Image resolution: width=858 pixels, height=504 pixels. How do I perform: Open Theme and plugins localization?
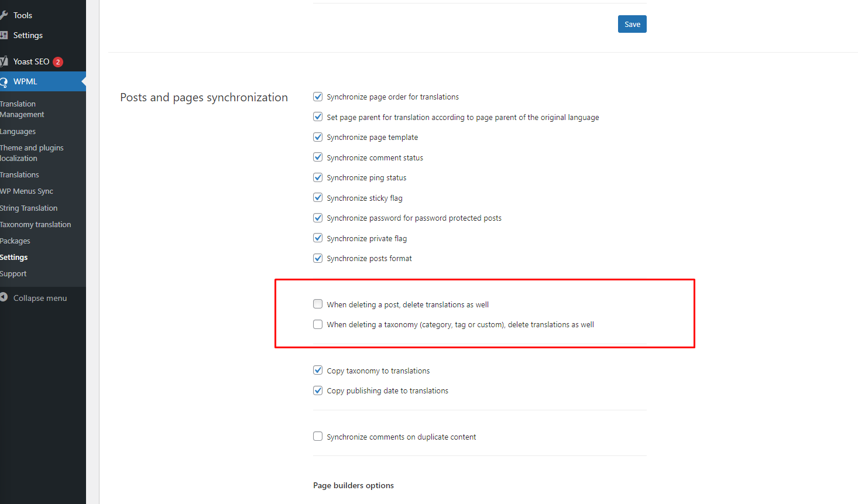tap(32, 153)
